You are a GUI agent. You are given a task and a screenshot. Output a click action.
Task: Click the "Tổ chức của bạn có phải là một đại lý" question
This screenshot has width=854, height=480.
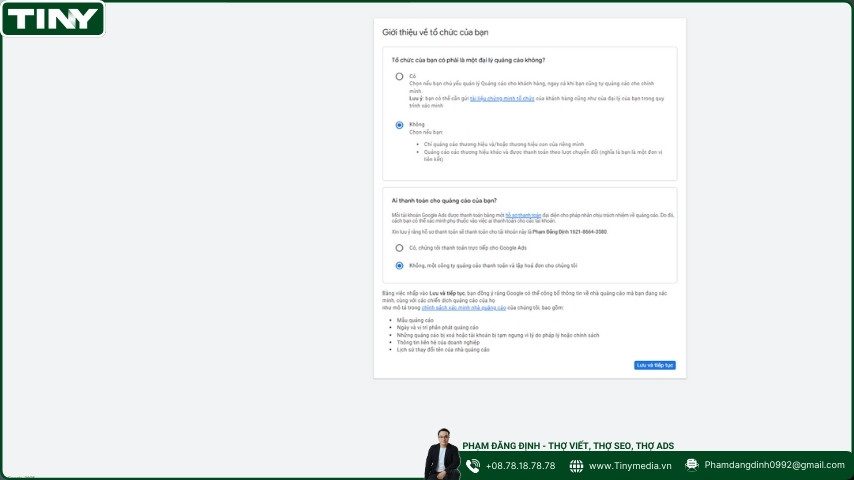pos(468,60)
